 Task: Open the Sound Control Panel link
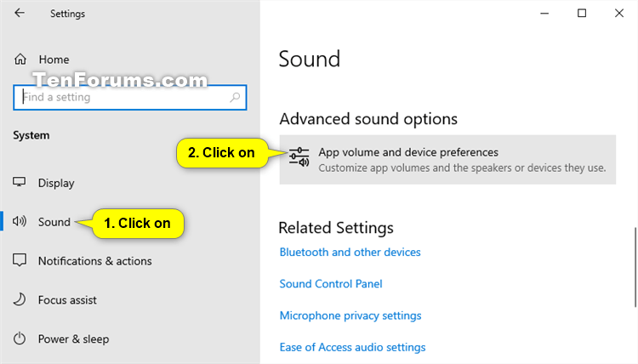click(x=331, y=284)
